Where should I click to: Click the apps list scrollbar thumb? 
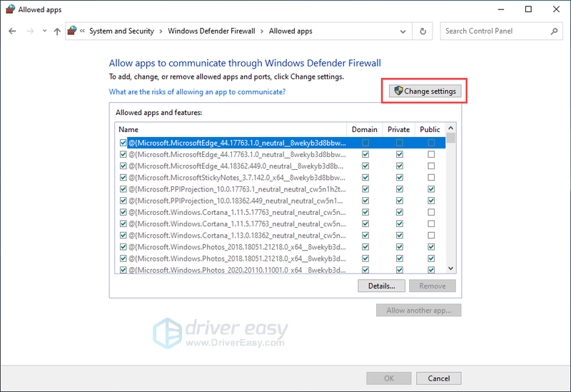point(451,138)
